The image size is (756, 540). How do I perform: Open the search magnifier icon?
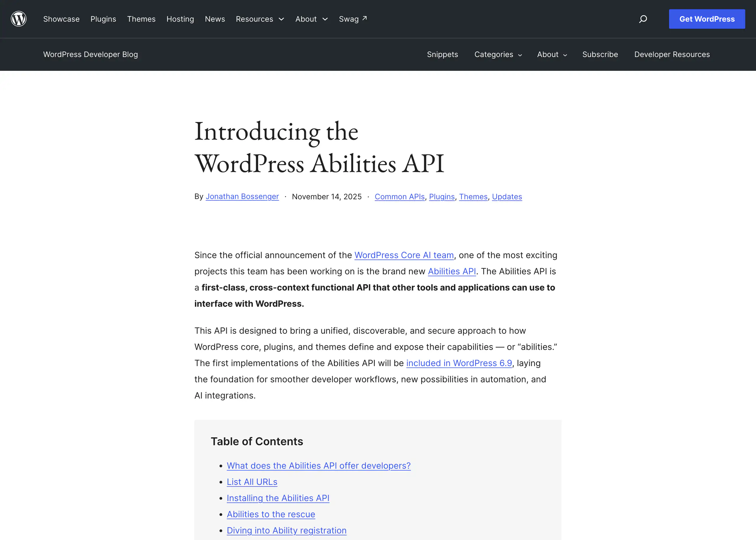643,19
